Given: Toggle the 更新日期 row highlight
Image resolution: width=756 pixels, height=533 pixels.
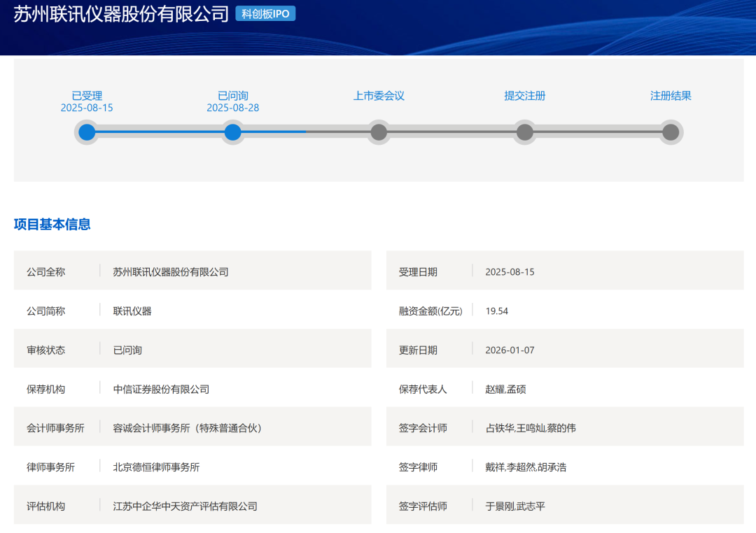Looking at the screenshot, I should 563,348.
